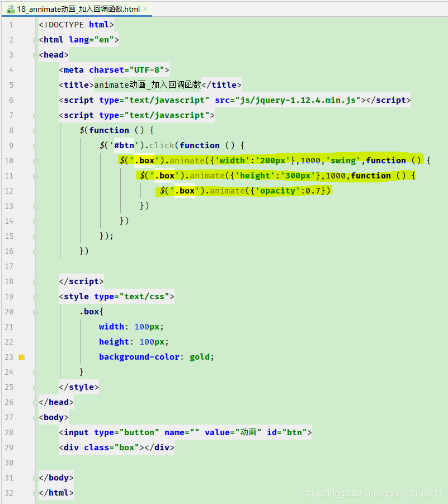This screenshot has height=504, width=448.
Task: Click closing head fold marker on line 26
Action: (35, 402)
